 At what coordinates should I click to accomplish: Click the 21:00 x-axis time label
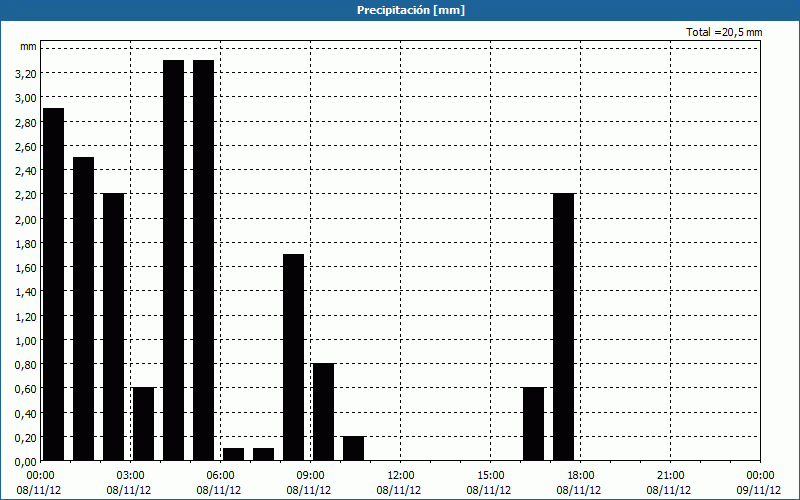point(670,476)
